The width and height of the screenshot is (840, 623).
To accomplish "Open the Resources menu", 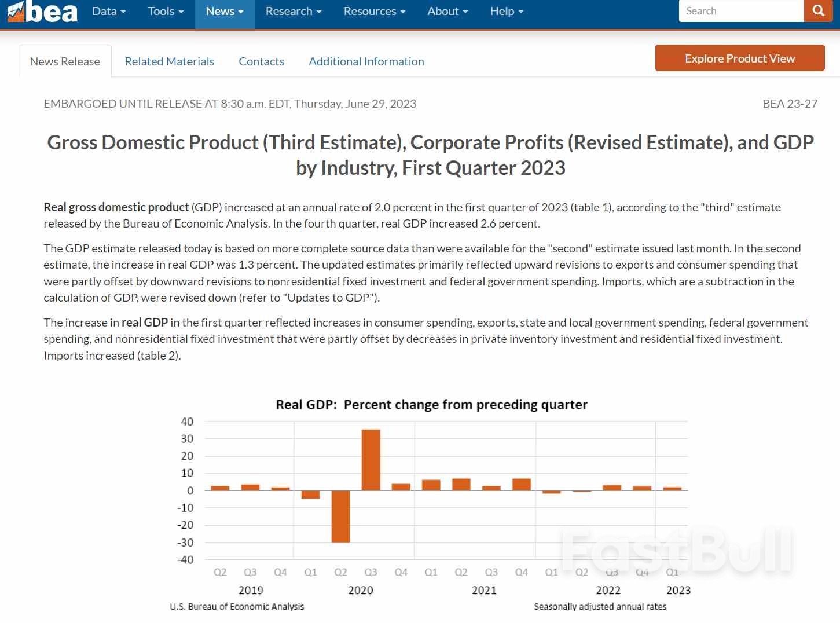I will pyautogui.click(x=375, y=11).
